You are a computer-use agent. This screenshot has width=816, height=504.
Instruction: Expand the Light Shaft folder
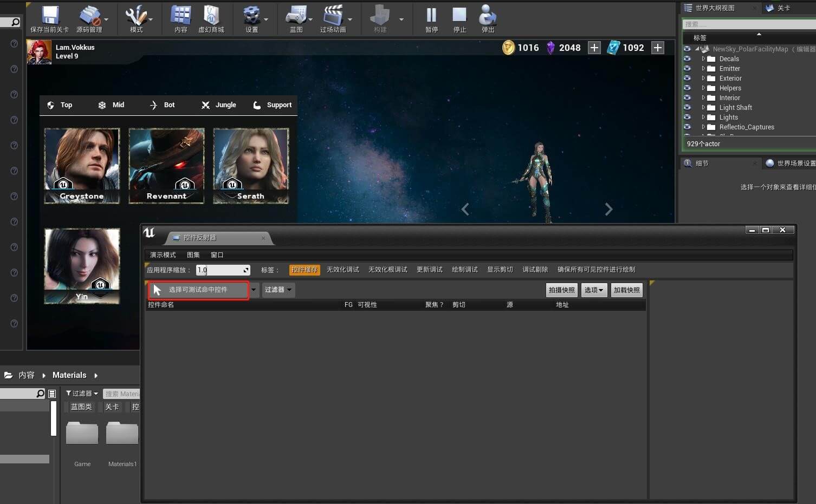(x=703, y=107)
